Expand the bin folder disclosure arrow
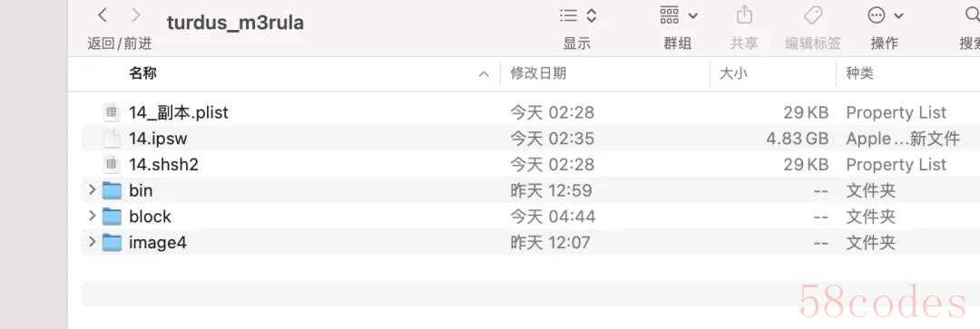The height and width of the screenshot is (329, 980). coord(92,189)
